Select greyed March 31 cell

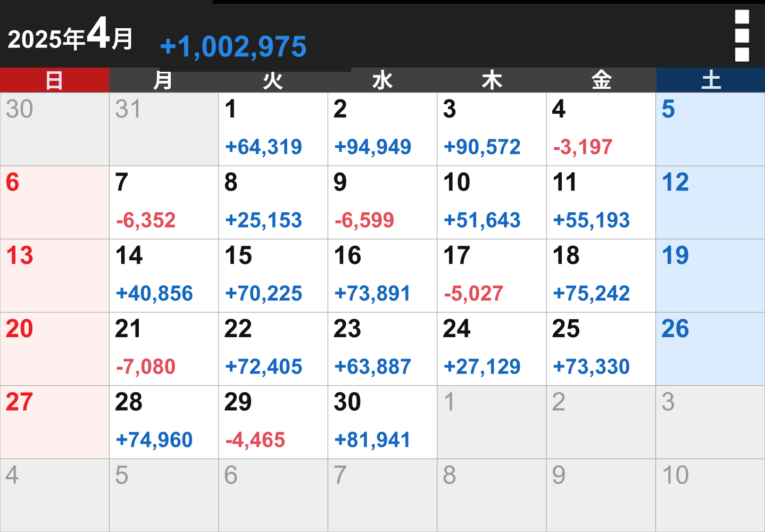pyautogui.click(x=164, y=129)
